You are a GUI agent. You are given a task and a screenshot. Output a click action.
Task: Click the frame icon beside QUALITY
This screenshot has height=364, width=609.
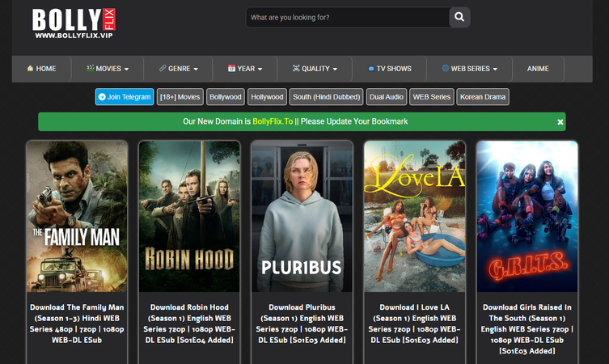pos(296,69)
